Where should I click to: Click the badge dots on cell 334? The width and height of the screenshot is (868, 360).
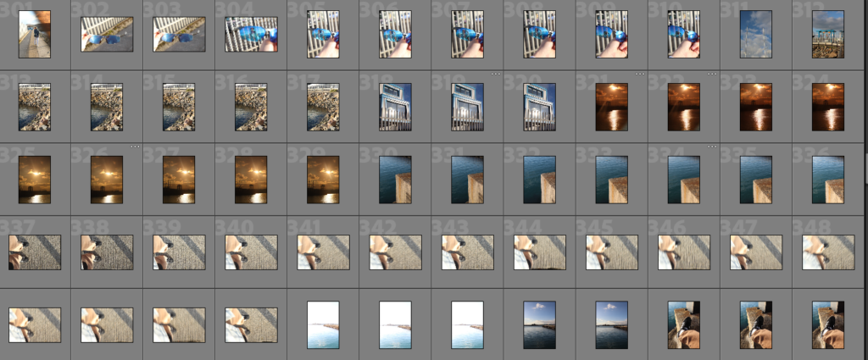click(x=712, y=147)
